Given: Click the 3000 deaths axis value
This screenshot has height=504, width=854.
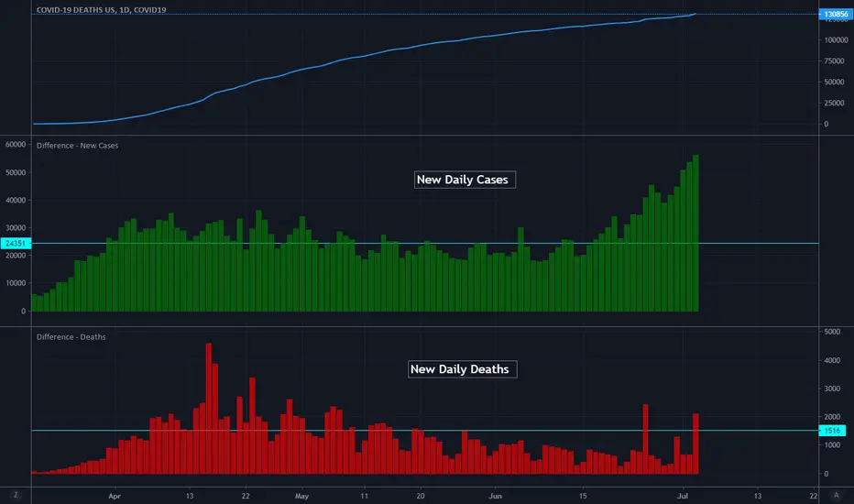Looking at the screenshot, I should (832, 389).
